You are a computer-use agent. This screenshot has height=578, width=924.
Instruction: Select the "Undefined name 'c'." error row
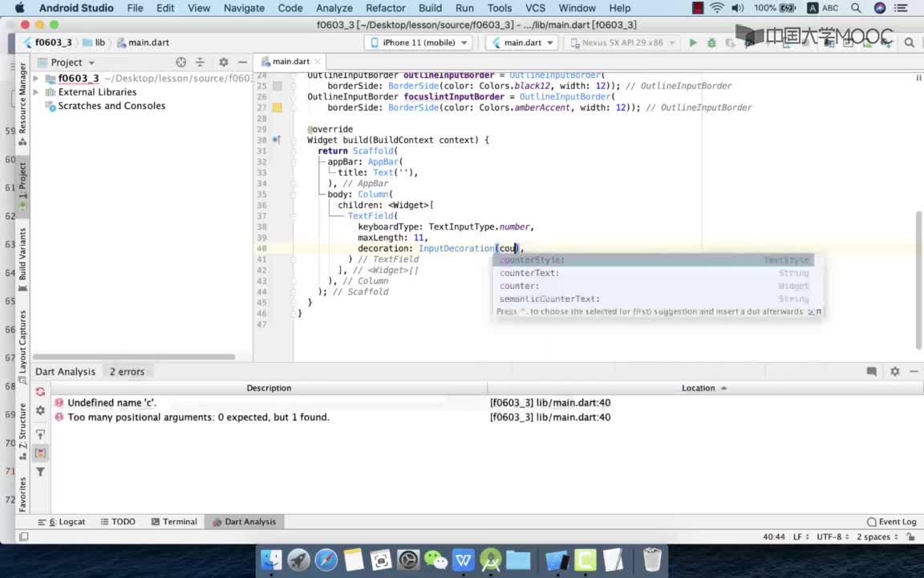click(x=487, y=403)
